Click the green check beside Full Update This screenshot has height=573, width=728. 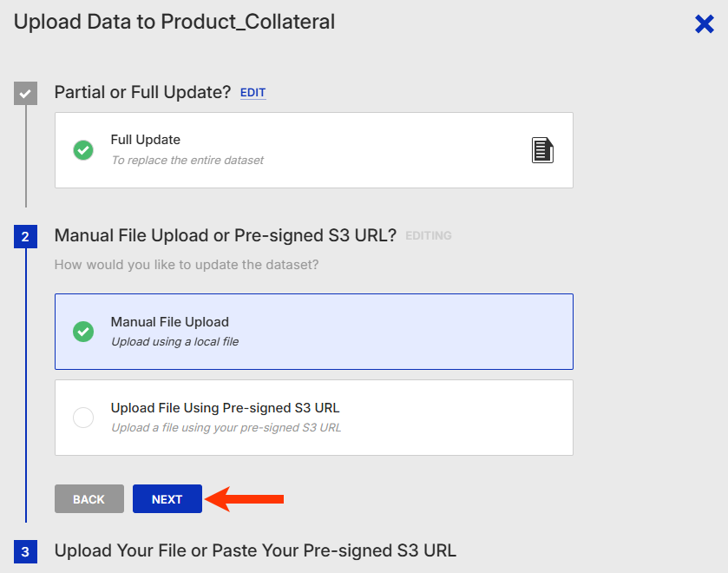point(83,150)
